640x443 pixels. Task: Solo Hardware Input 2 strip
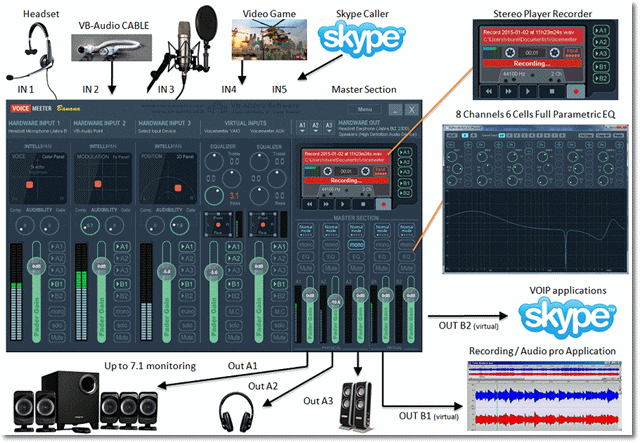(122, 325)
